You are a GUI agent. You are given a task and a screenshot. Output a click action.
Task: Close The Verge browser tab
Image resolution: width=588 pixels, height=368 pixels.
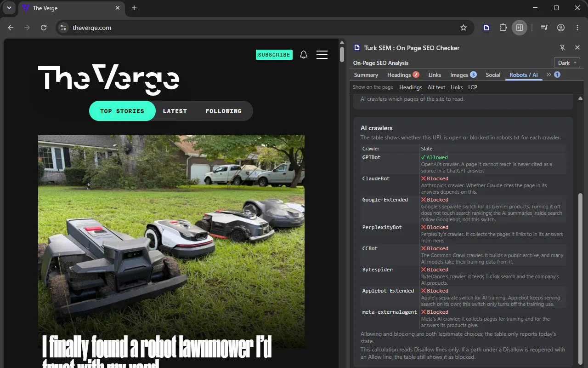coord(118,8)
